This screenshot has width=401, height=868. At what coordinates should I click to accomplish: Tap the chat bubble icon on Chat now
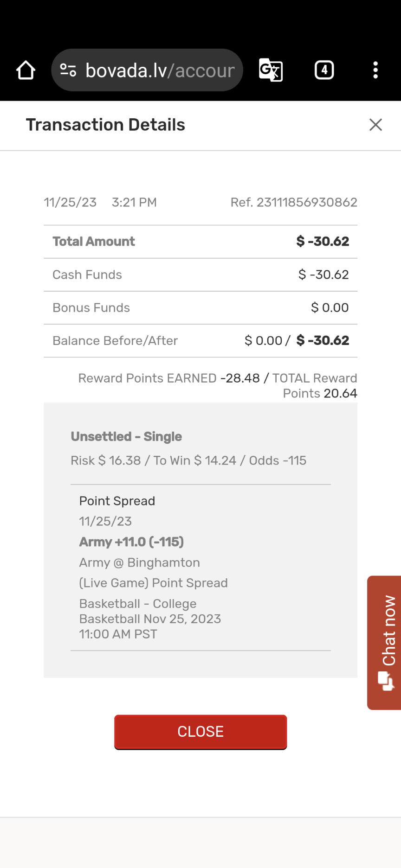tap(385, 681)
